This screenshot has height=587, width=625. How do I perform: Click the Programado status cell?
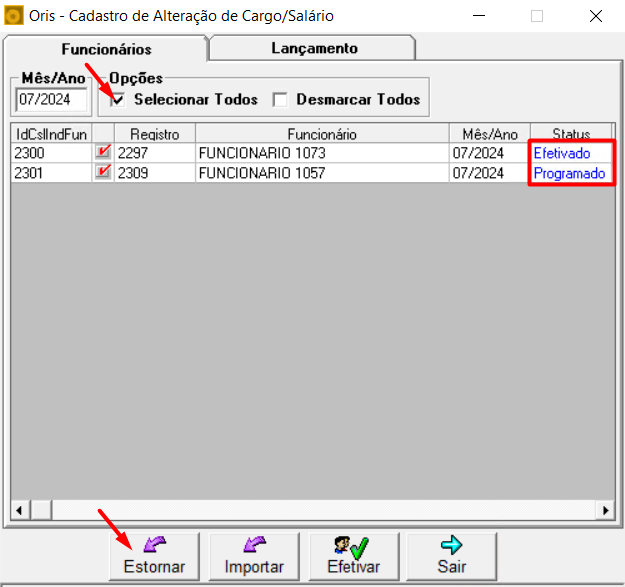pyautogui.click(x=571, y=173)
